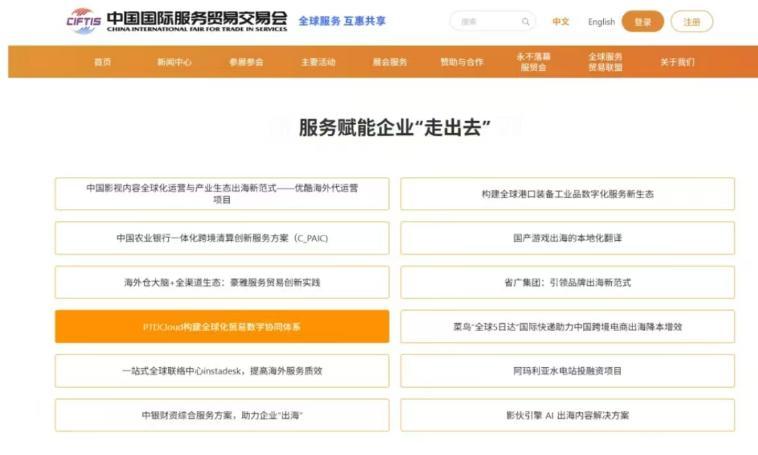The image size is (758, 455).
Task: Open the 展会服务 menu item
Action: point(390,62)
